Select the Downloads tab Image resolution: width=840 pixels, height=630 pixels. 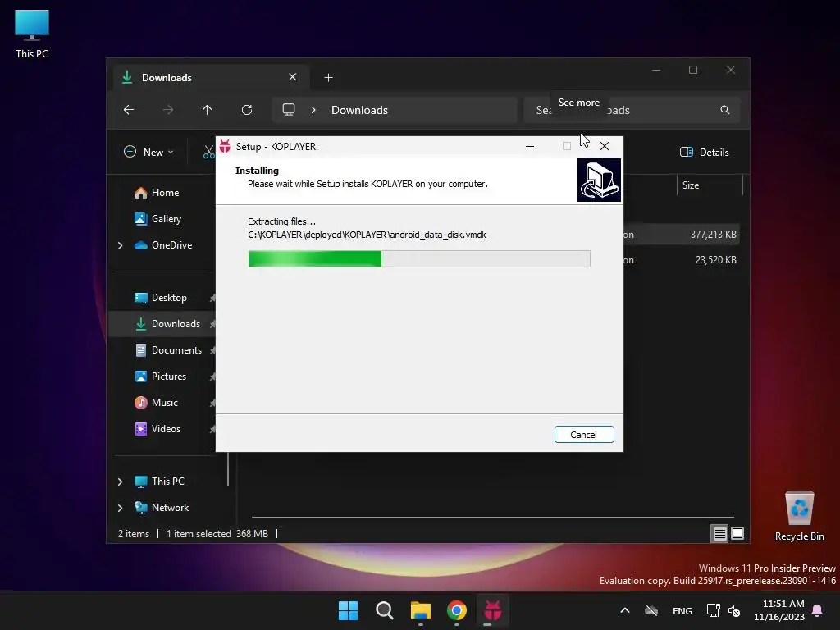click(211, 78)
